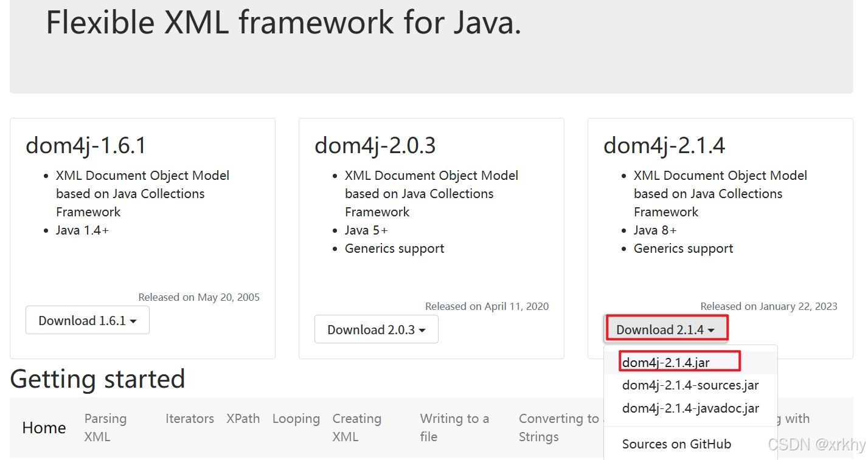View the Writing to a file tab
The width and height of the screenshot is (868, 460).
(x=454, y=428)
